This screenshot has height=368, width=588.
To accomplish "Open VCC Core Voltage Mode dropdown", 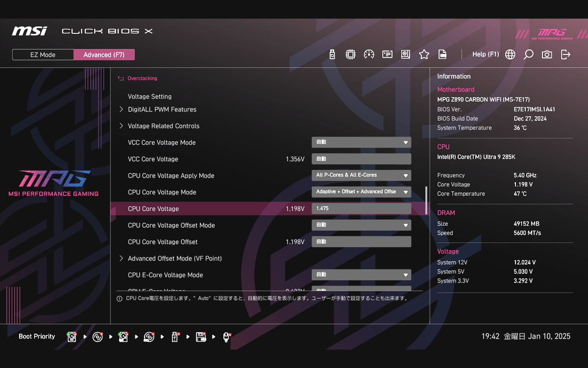I will coord(362,142).
